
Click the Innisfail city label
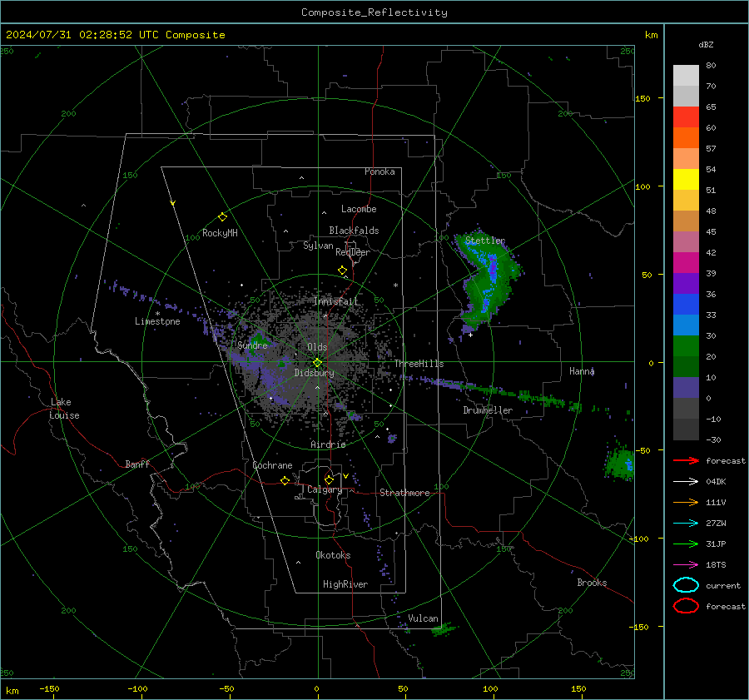(335, 301)
